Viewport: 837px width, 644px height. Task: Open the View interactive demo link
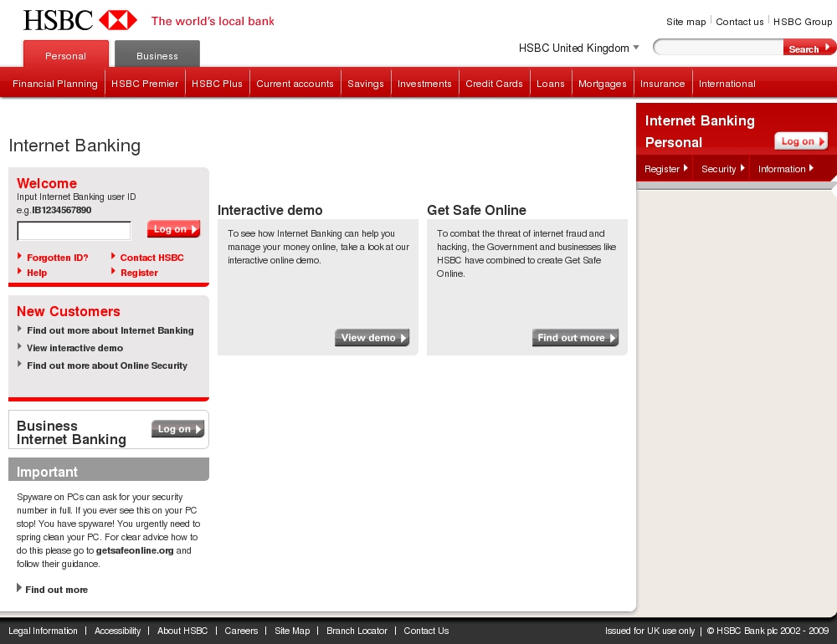pos(74,348)
